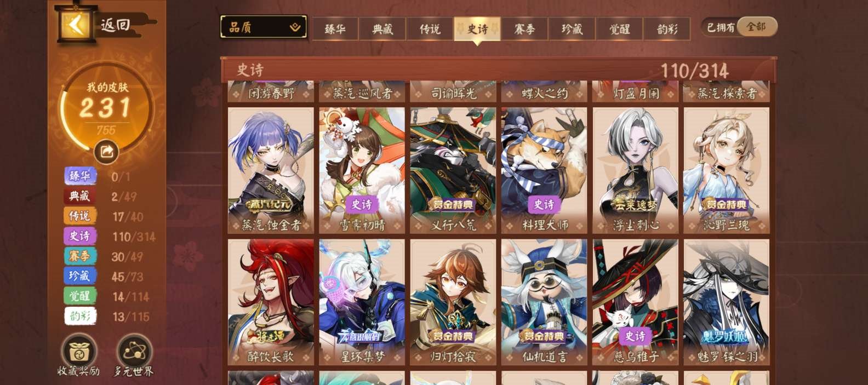868x385 pixels.
Task: Click the dropdown arrow beside 品质
Action: [295, 27]
